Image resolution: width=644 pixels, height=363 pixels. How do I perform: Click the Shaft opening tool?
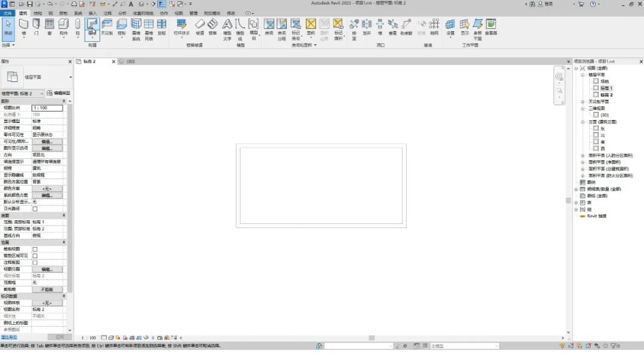[x=367, y=27]
